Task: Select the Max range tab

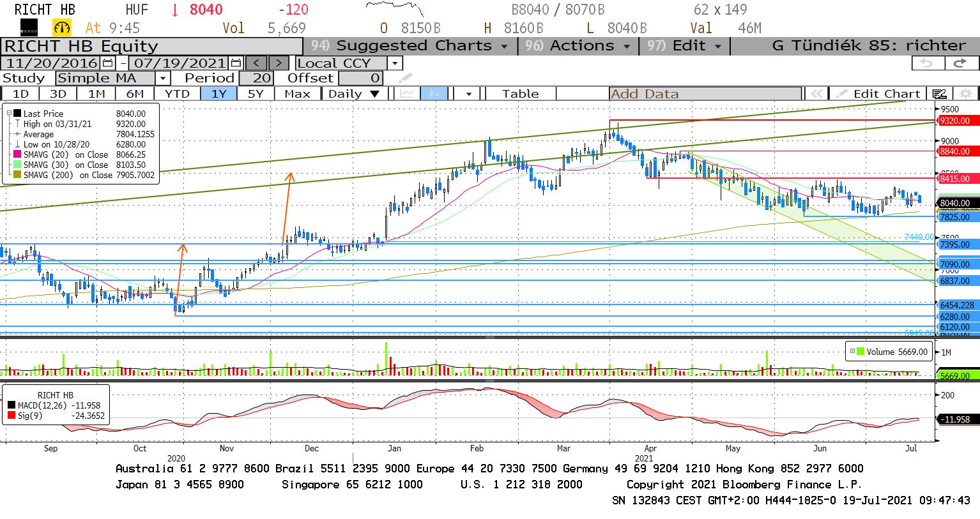Action: [x=297, y=94]
